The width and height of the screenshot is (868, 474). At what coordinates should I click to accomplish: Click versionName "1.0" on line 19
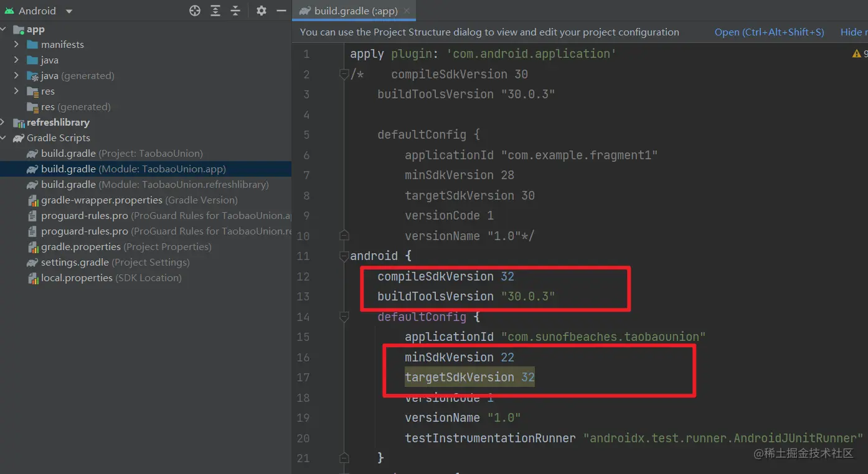(x=463, y=417)
